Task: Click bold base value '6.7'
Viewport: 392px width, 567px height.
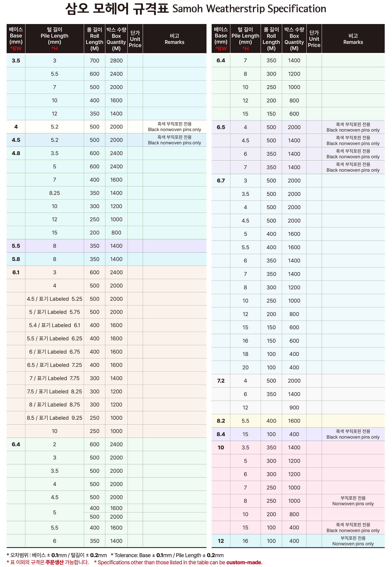Action: (x=221, y=181)
